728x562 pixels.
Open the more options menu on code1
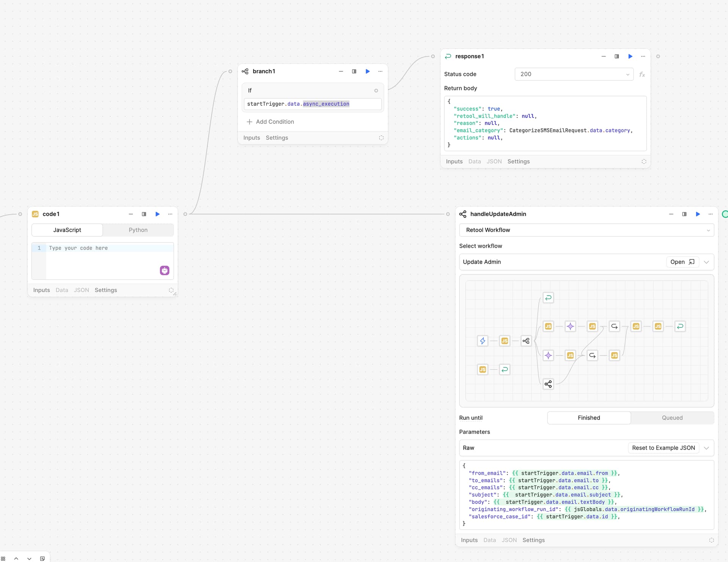click(x=170, y=214)
